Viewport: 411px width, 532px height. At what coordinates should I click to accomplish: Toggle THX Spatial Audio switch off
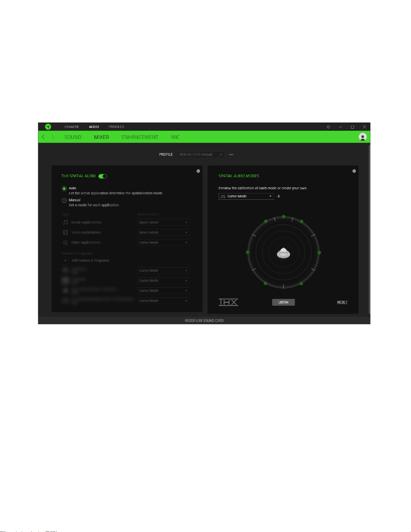[103, 176]
